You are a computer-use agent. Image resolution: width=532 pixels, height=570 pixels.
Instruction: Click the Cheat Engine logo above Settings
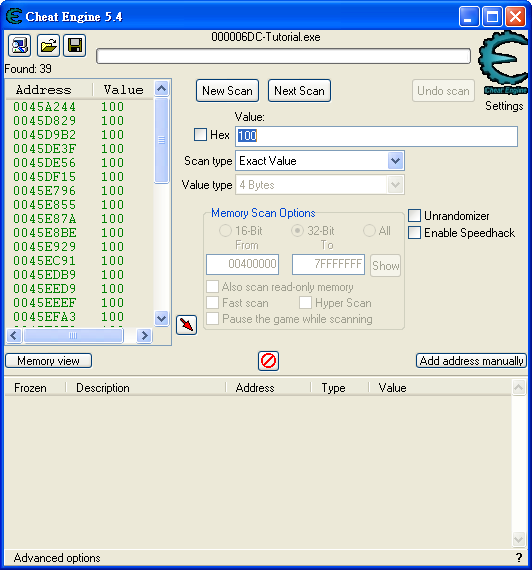click(504, 63)
